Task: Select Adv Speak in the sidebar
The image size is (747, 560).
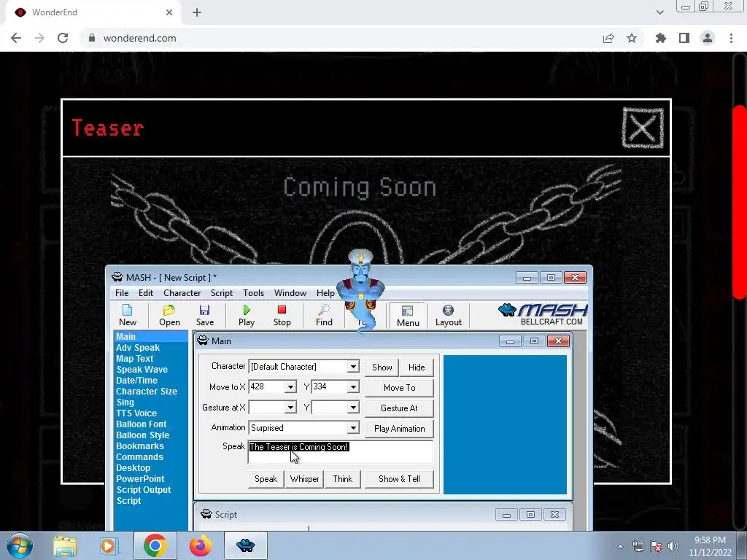Action: tap(138, 348)
